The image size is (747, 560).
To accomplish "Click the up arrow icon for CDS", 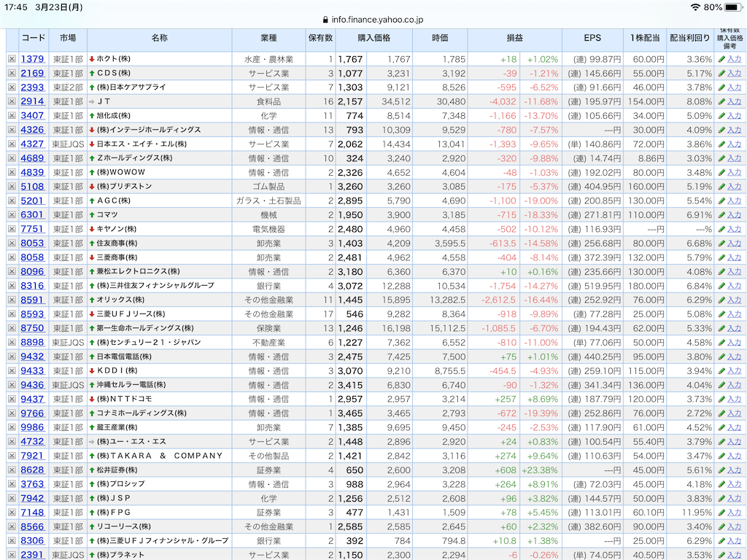I will click(92, 73).
